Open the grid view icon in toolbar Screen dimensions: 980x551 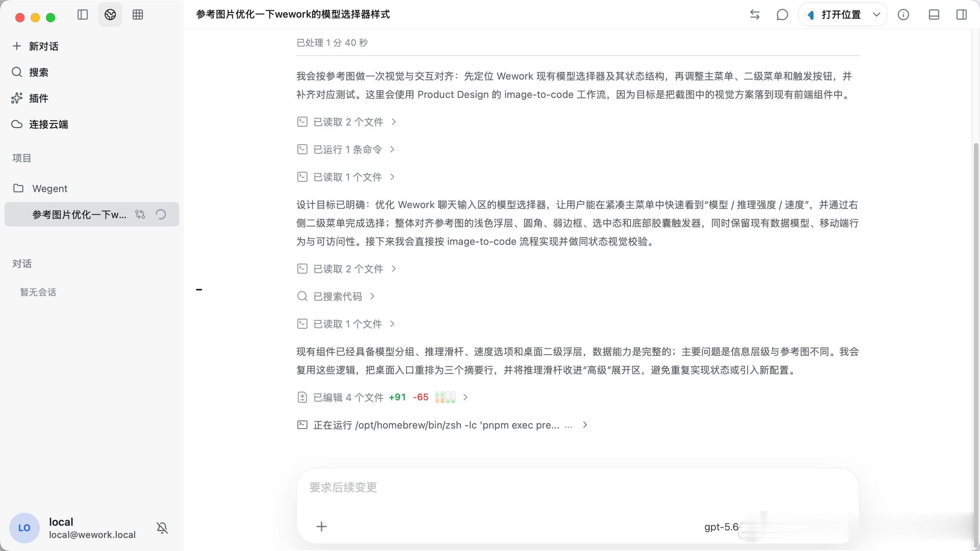(x=138, y=15)
